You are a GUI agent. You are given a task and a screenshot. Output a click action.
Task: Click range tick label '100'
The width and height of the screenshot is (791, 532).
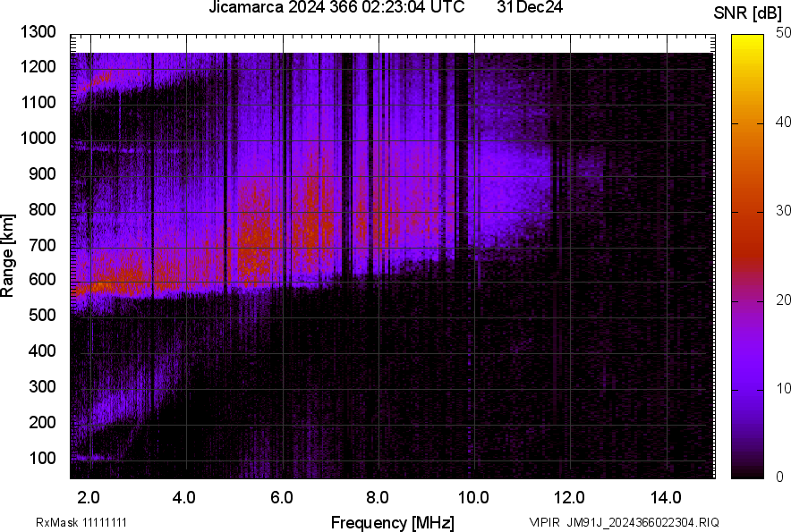pos(42,458)
